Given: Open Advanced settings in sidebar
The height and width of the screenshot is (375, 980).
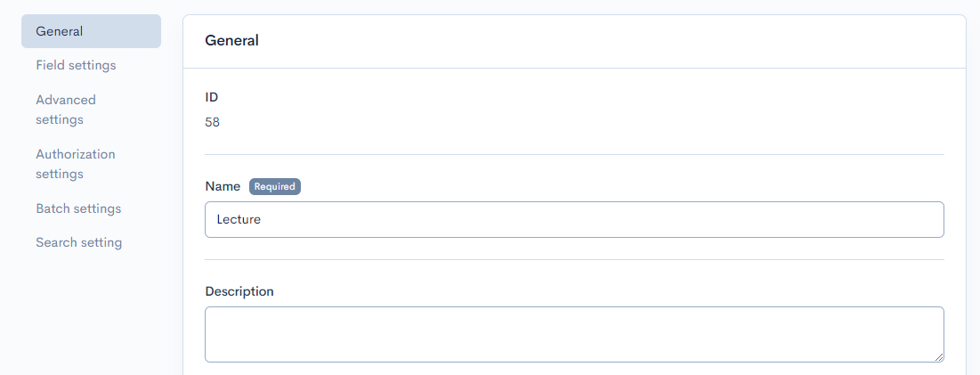Looking at the screenshot, I should click(x=66, y=110).
